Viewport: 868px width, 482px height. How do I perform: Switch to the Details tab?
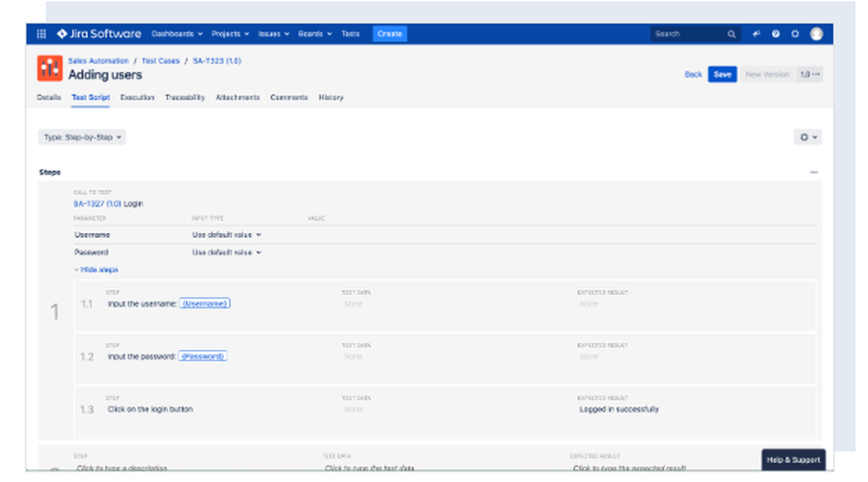click(x=49, y=97)
